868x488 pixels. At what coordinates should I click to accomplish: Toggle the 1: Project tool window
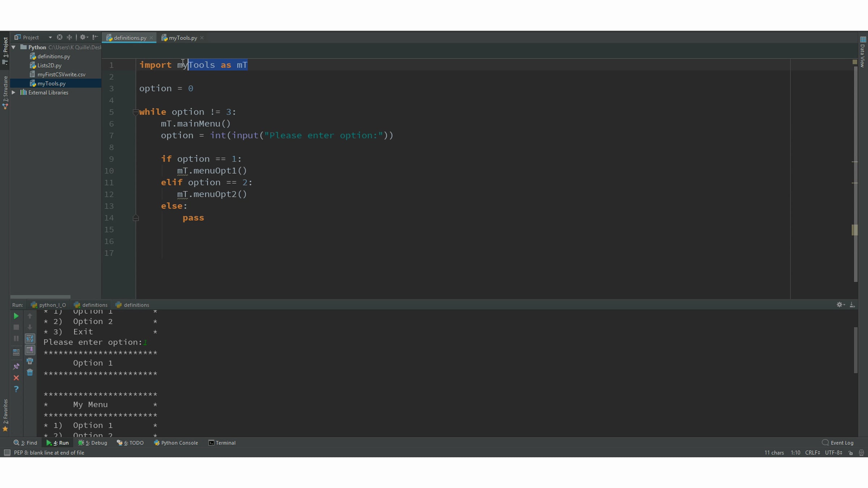tap(5, 51)
